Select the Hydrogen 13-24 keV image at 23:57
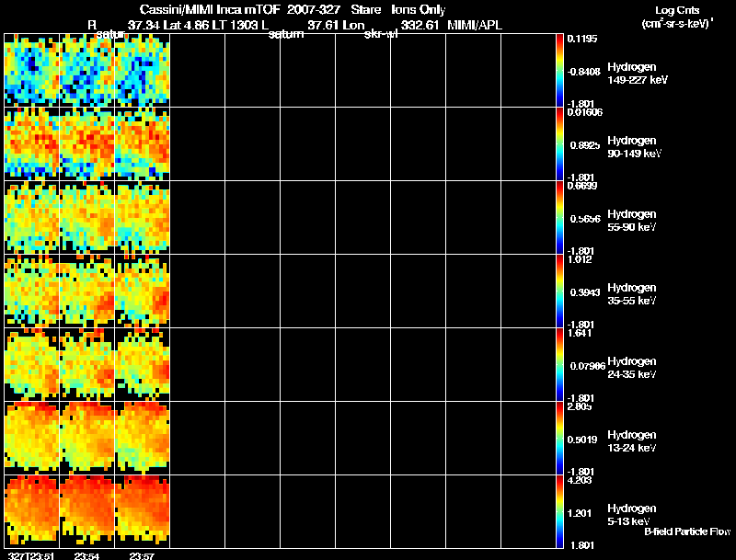The height and width of the screenshot is (560, 736). click(143, 439)
